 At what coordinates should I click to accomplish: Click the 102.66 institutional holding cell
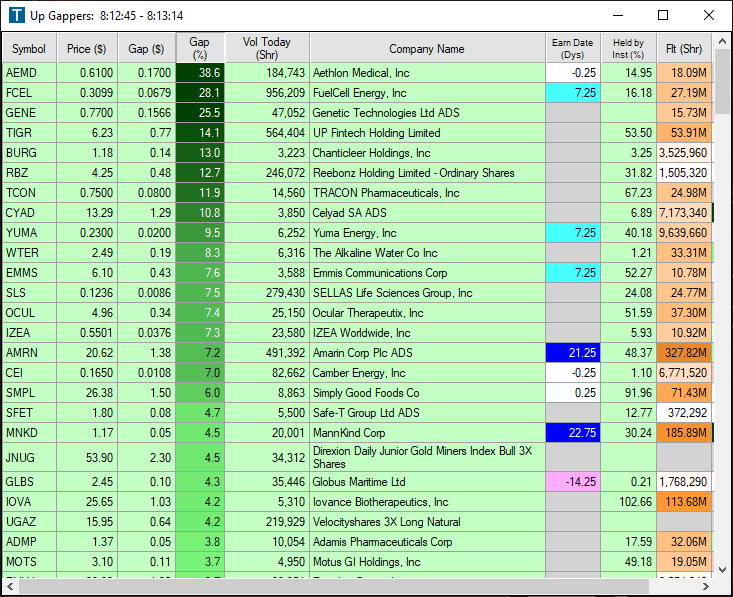click(x=629, y=502)
